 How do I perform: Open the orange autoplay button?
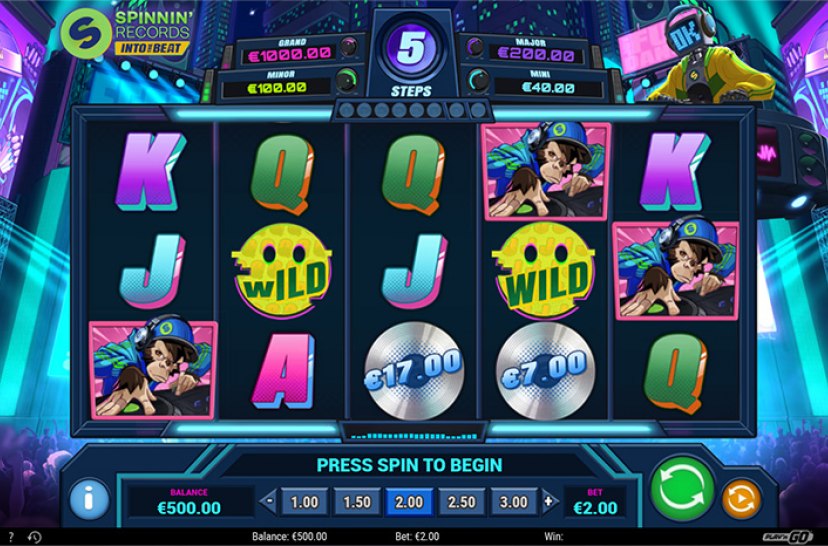(x=741, y=498)
